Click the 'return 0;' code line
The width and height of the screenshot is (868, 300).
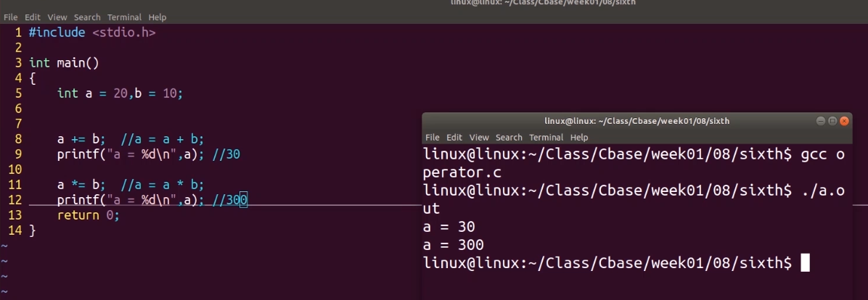coord(88,215)
